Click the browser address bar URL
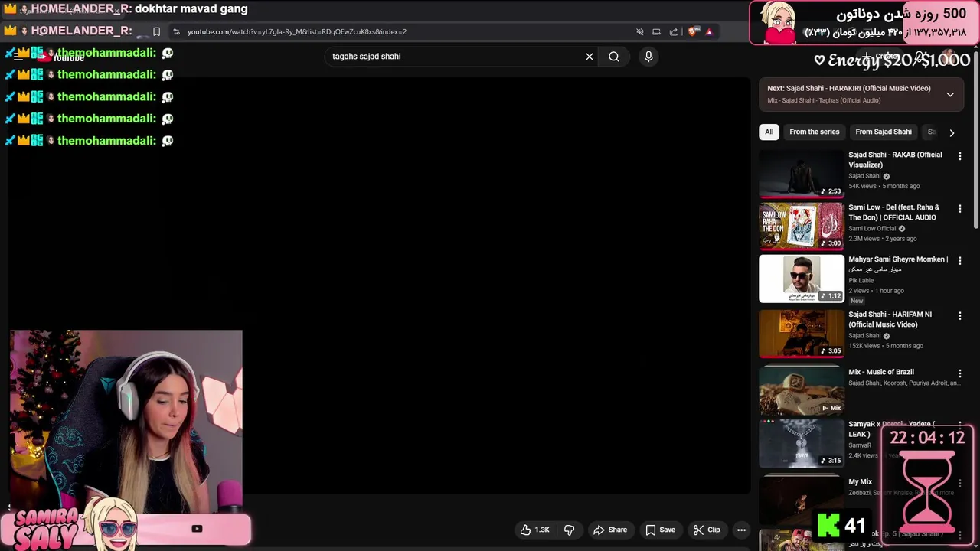Viewport: 980px width, 551px height. coord(297,32)
